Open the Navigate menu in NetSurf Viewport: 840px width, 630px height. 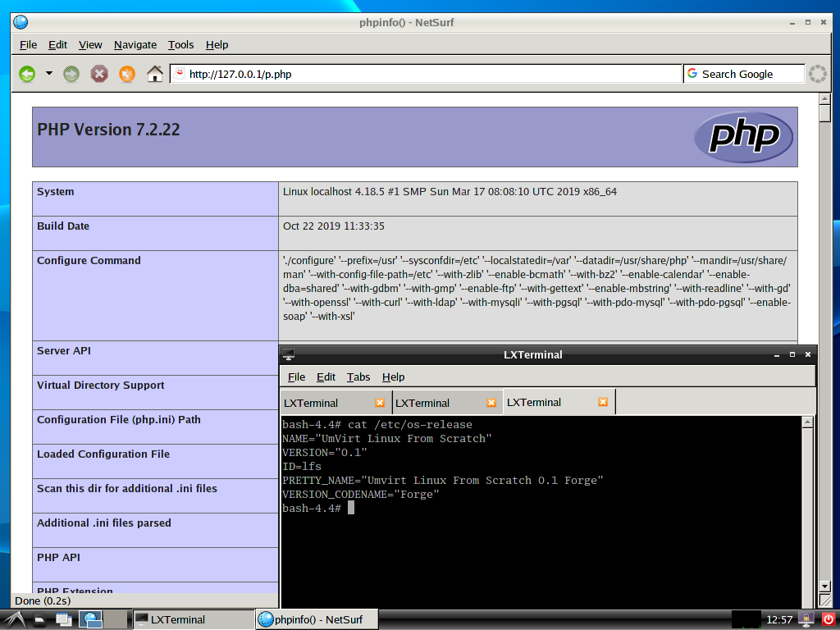(135, 44)
